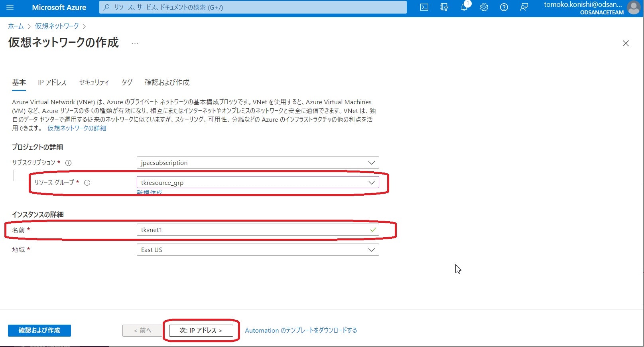Click the 地域 label
This screenshot has height=347, width=644.
[x=18, y=250]
